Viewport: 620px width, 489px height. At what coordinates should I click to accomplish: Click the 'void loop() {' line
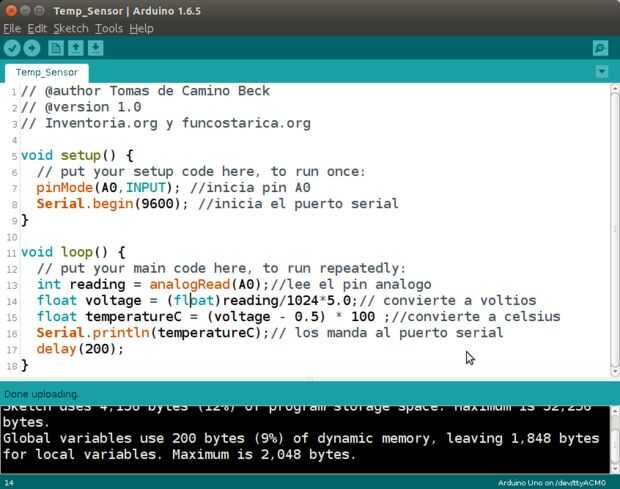click(74, 252)
